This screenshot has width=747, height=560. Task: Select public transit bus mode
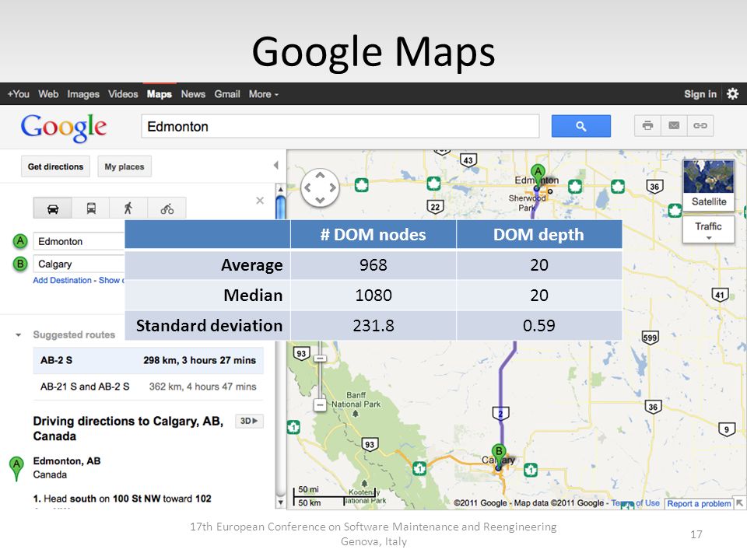pos(91,208)
